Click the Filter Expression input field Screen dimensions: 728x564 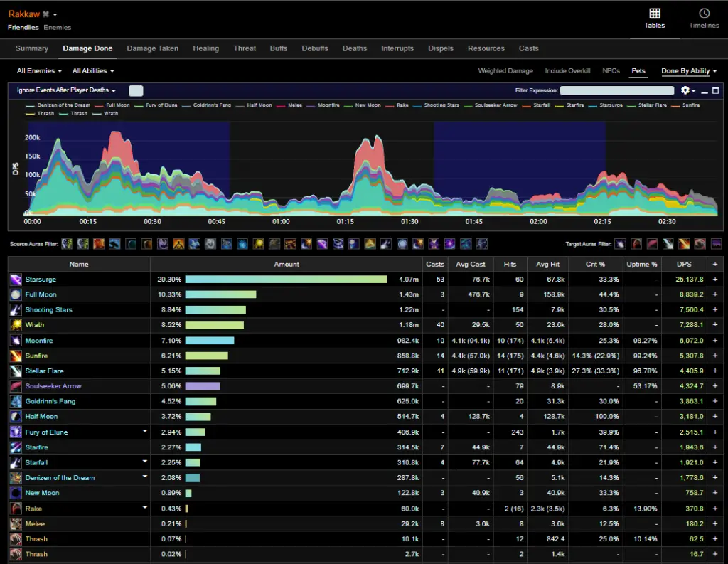[616, 90]
